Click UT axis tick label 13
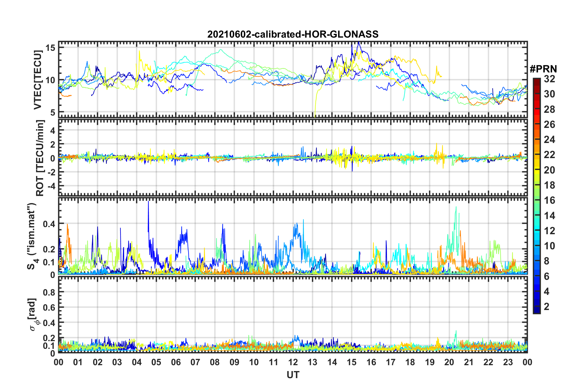The width and height of the screenshot is (586, 392). (x=312, y=362)
